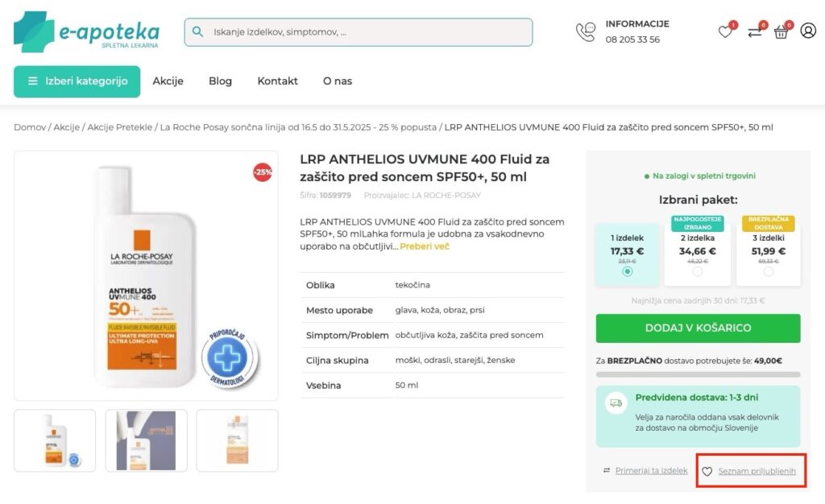
Task: Click the Domov breadcrumb link
Action: click(x=30, y=127)
